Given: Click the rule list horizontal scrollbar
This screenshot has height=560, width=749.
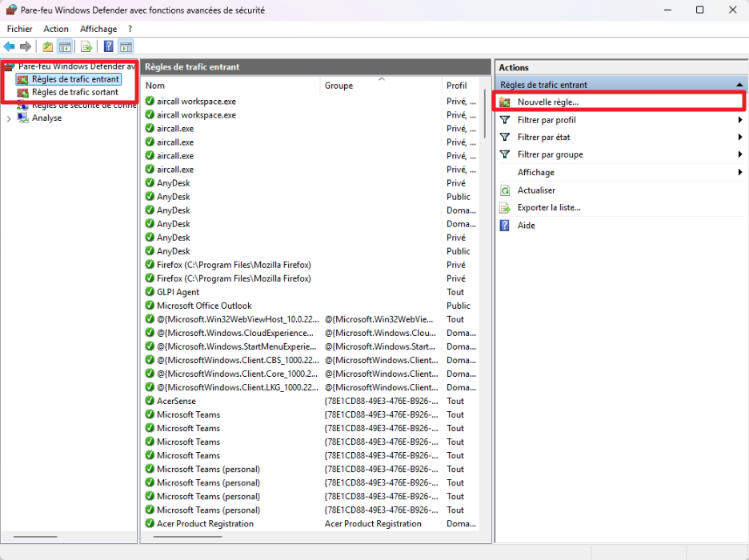Looking at the screenshot, I should click(188, 537).
